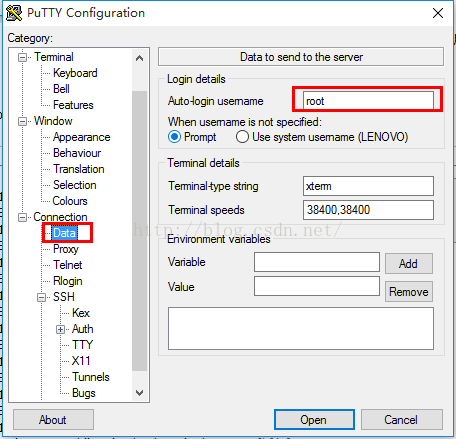This screenshot has height=439, width=456.
Task: Click the Terminal speeds field
Action: [x=368, y=210]
